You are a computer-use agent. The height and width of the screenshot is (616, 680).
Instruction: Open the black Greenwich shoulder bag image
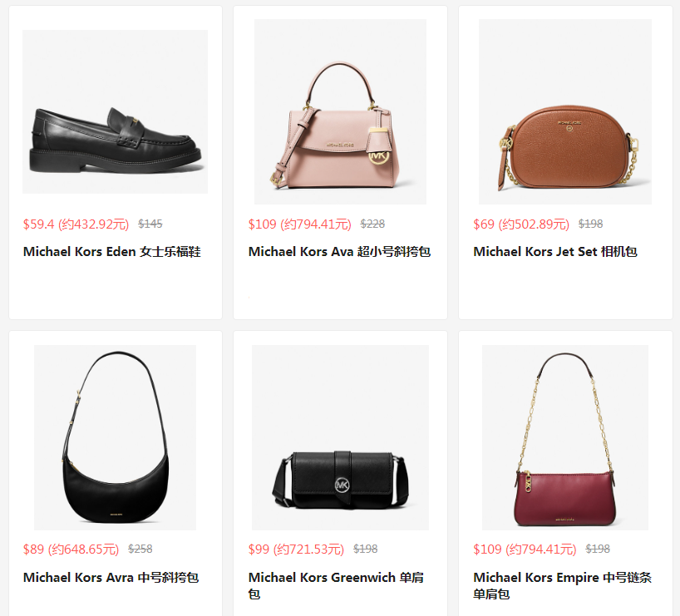341,437
